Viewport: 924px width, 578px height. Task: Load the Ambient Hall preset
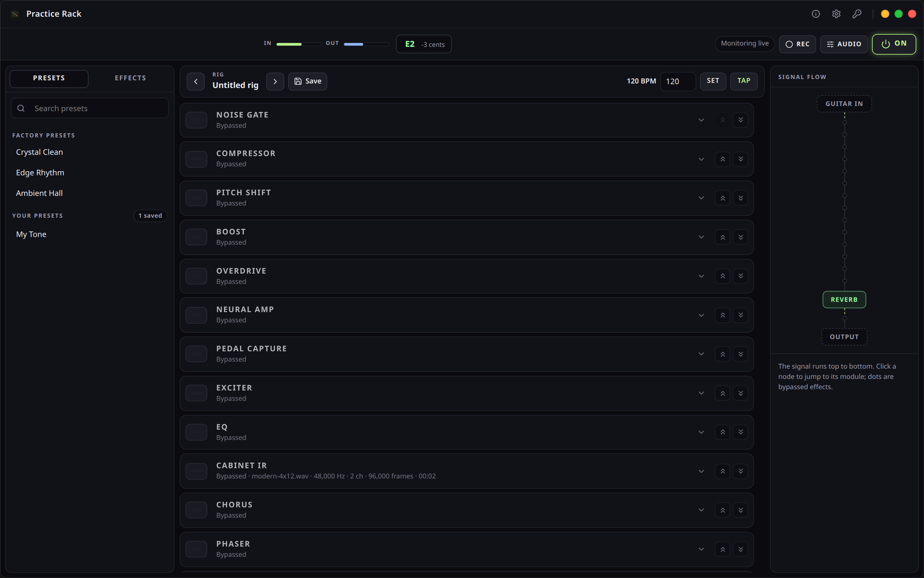(89, 193)
